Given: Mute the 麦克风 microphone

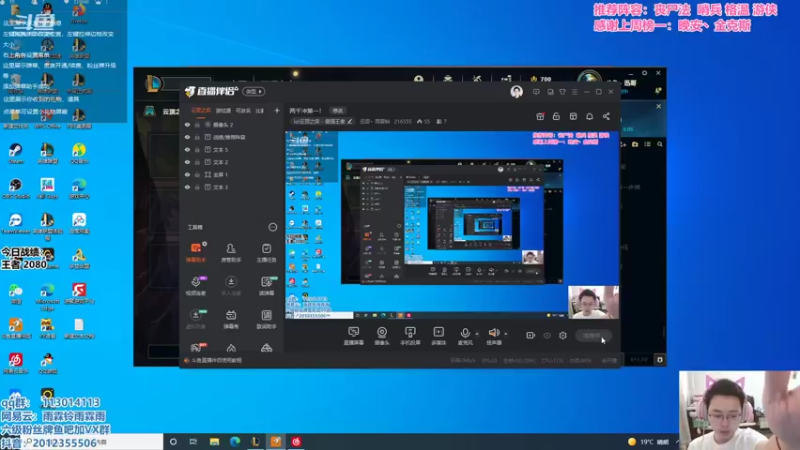Looking at the screenshot, I should (x=465, y=336).
